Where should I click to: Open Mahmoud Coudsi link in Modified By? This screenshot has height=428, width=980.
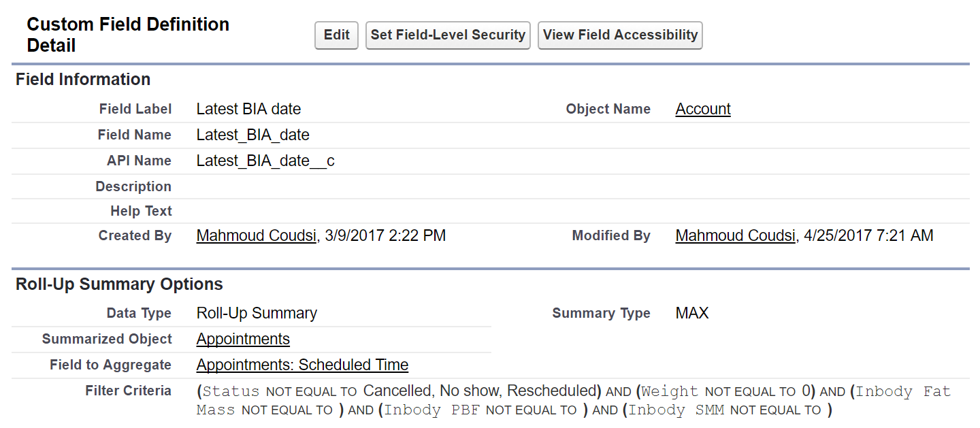point(735,236)
